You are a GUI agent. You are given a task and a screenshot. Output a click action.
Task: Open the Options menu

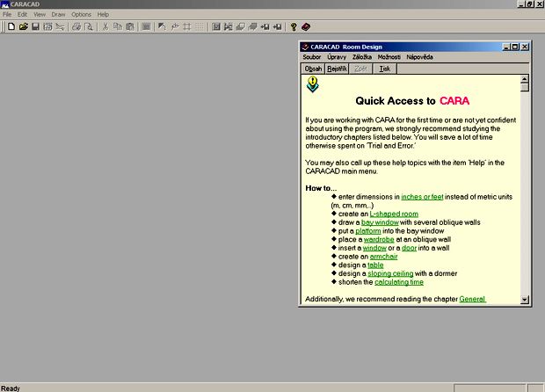coord(82,14)
